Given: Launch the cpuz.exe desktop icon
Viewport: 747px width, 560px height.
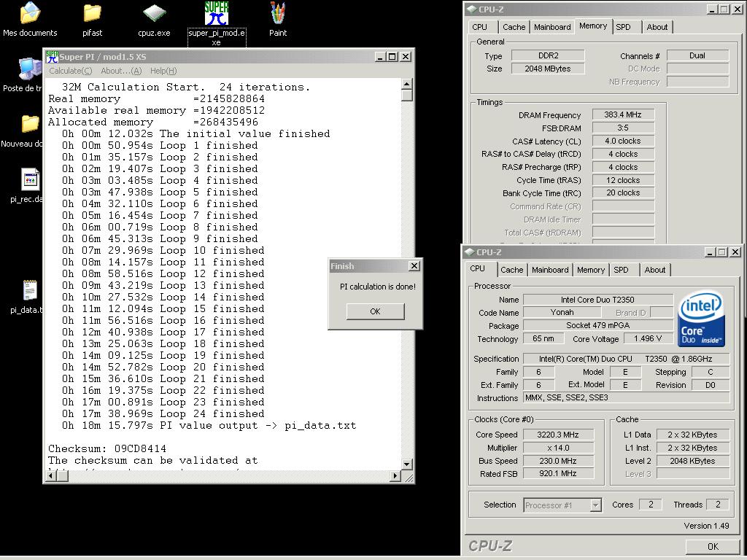Looking at the screenshot, I should coord(154,13).
